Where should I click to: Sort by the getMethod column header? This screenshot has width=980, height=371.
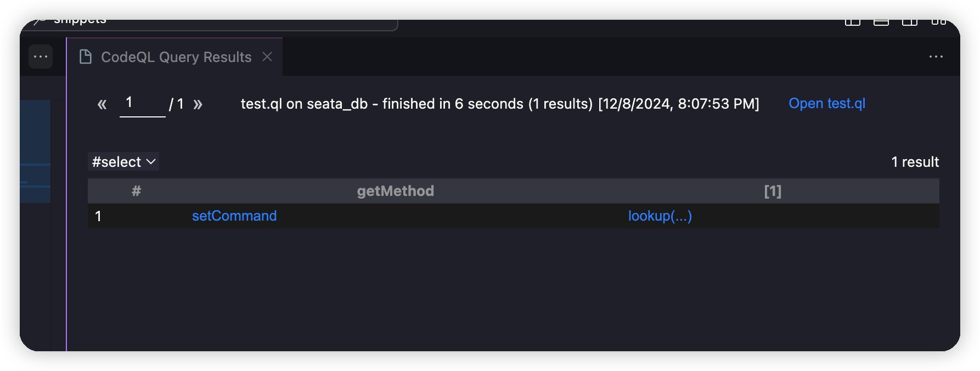(x=395, y=191)
